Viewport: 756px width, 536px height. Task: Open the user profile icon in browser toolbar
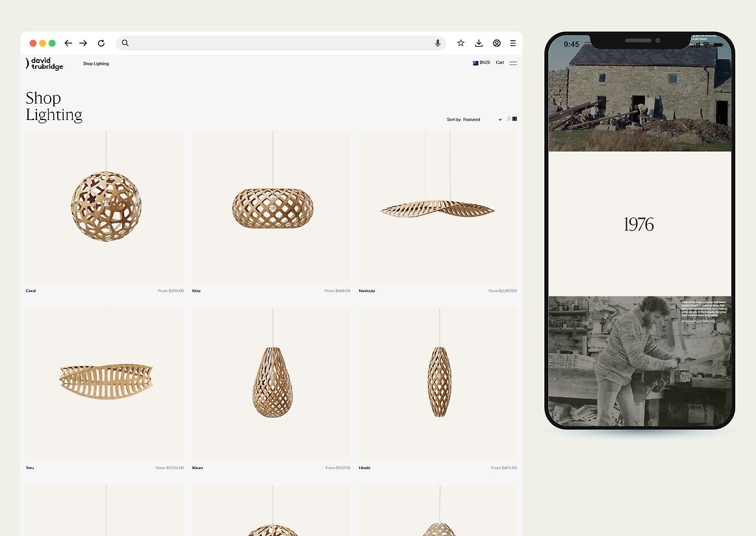497,43
